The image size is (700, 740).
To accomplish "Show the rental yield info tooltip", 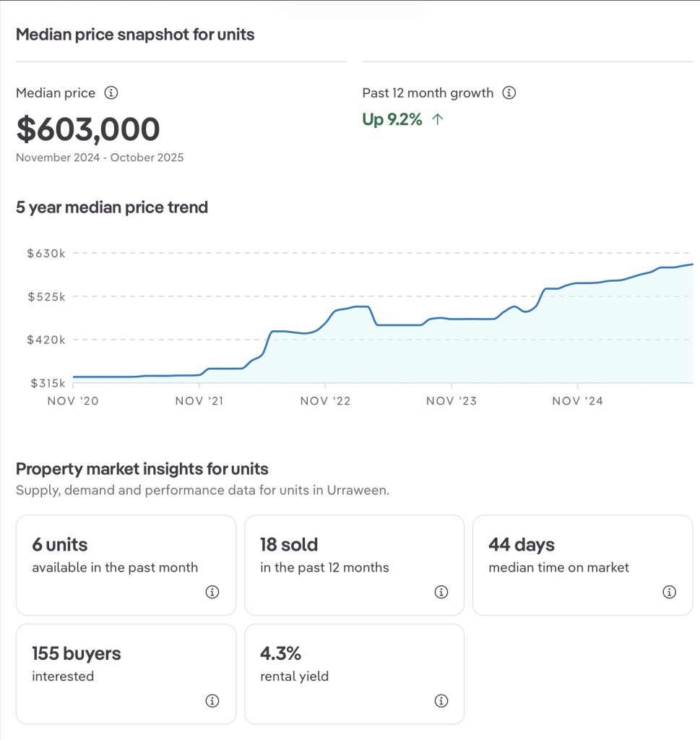I will coord(441,701).
